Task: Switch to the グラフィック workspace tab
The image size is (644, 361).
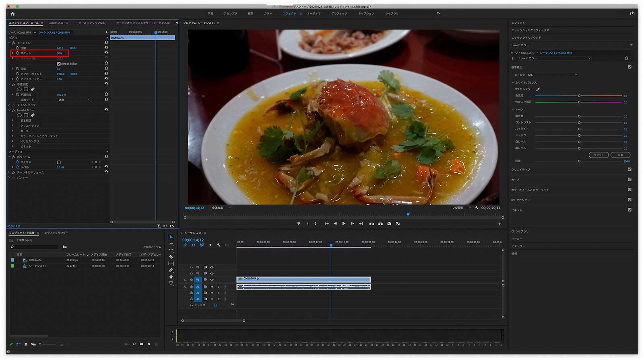Action: click(x=339, y=14)
